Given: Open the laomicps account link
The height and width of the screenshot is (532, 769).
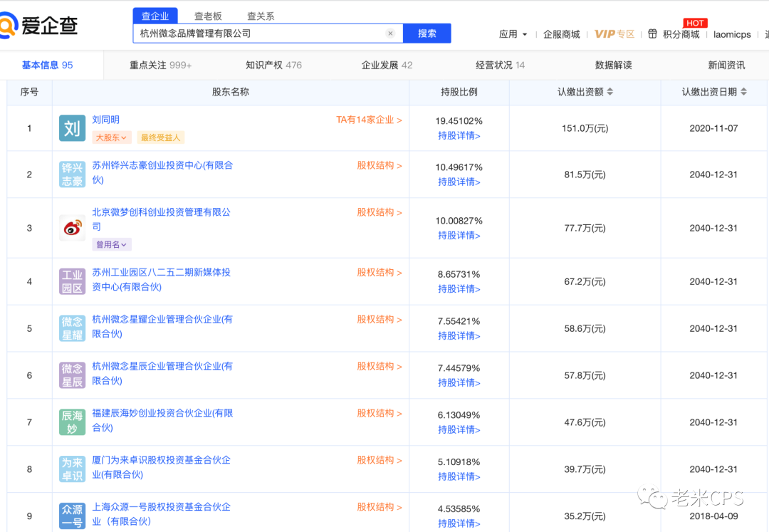Looking at the screenshot, I should click(732, 34).
